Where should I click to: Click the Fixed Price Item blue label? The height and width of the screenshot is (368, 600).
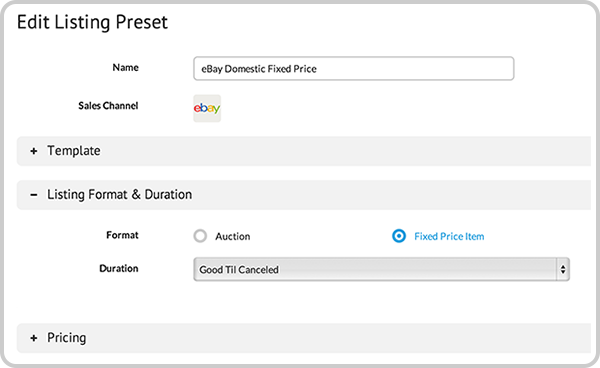(449, 236)
